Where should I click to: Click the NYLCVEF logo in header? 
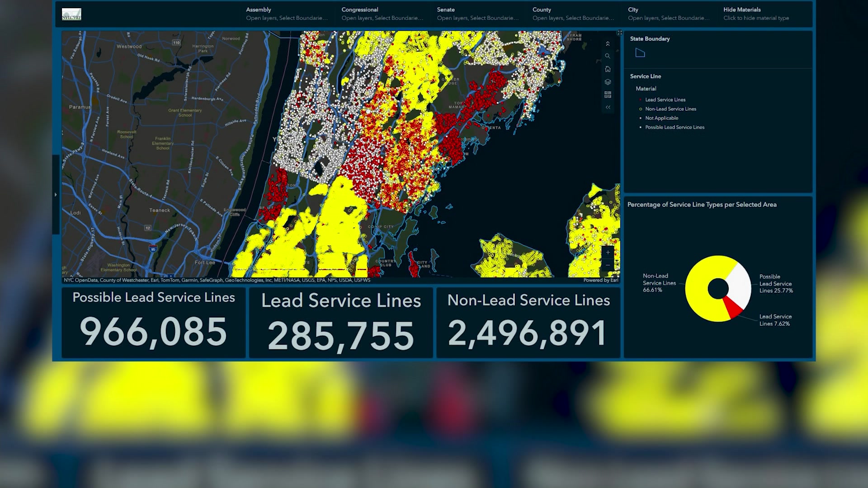71,14
